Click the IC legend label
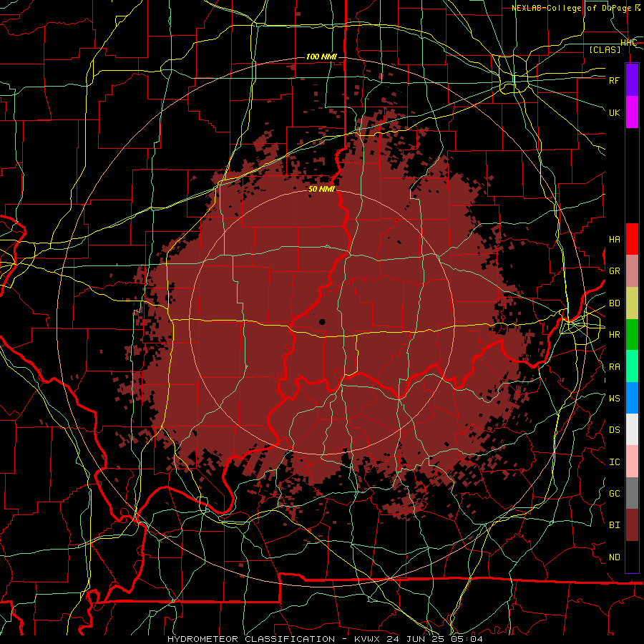The height and width of the screenshot is (644, 644). [x=614, y=462]
